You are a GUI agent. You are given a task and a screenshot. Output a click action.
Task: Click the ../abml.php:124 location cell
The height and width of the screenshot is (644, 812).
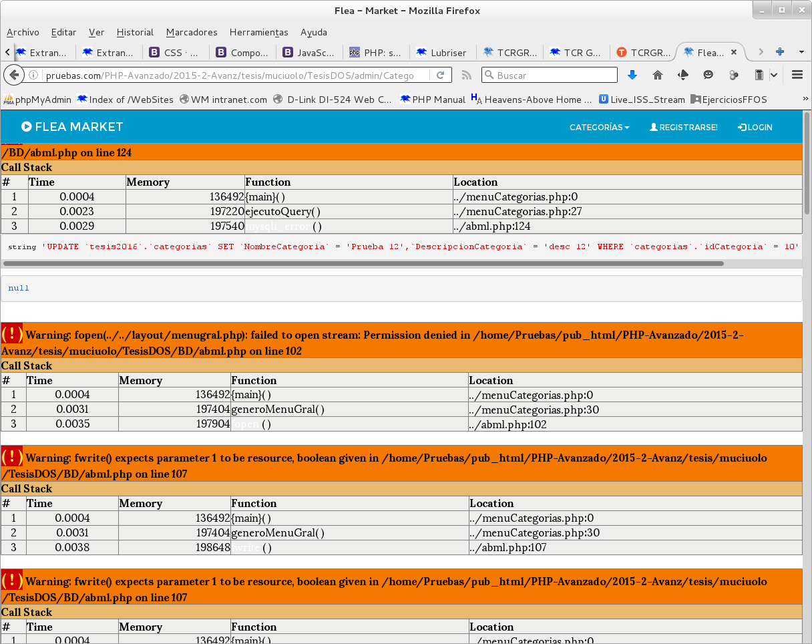[628, 226]
